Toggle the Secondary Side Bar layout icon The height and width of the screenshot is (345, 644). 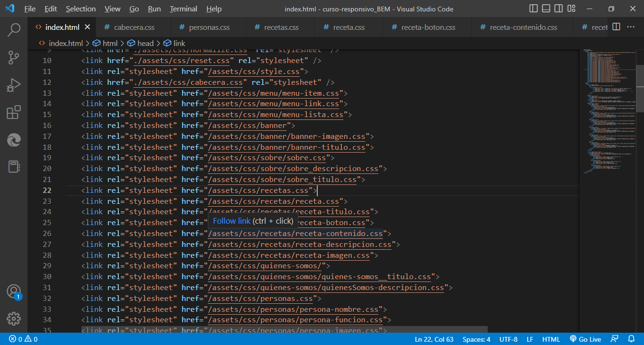[x=559, y=9]
